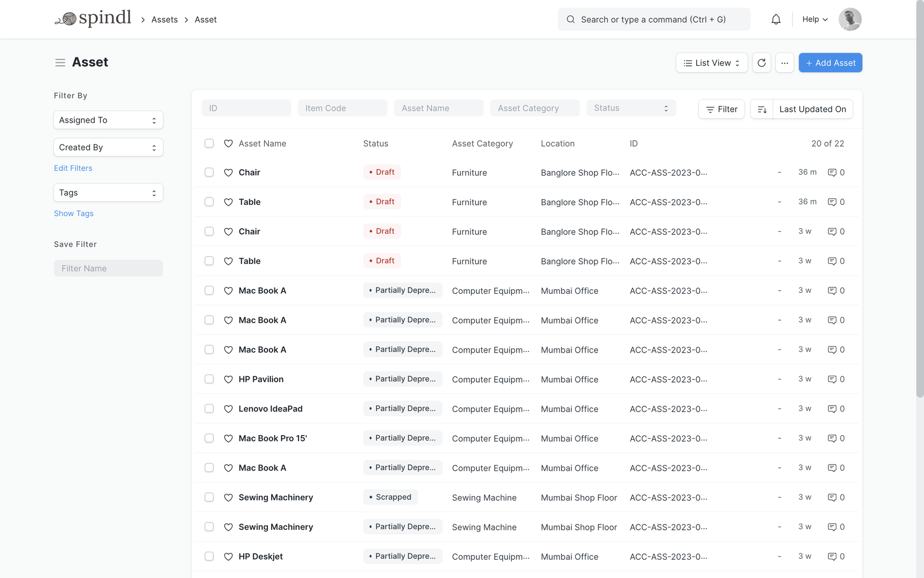Click the sort icon near Last Updated On
This screenshot has height=578, width=924.
pos(762,109)
